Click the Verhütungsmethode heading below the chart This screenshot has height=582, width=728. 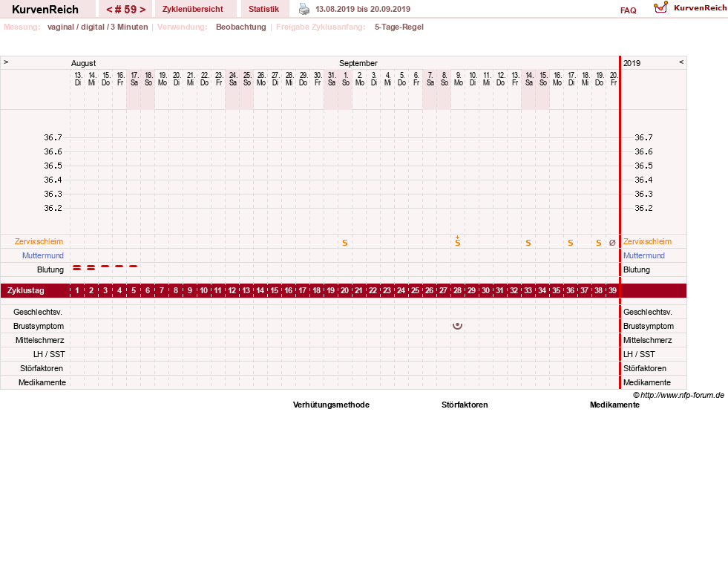point(331,405)
